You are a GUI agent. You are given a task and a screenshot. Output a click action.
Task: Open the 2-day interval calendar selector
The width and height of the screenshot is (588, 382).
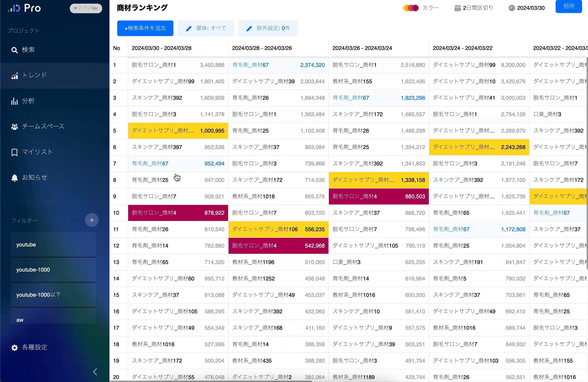[474, 8]
